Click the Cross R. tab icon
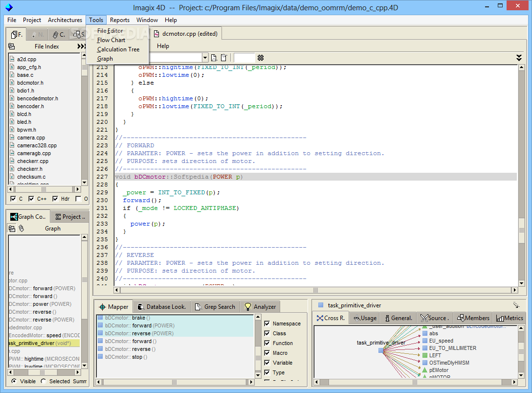The width and height of the screenshot is (532, 393). tap(320, 318)
